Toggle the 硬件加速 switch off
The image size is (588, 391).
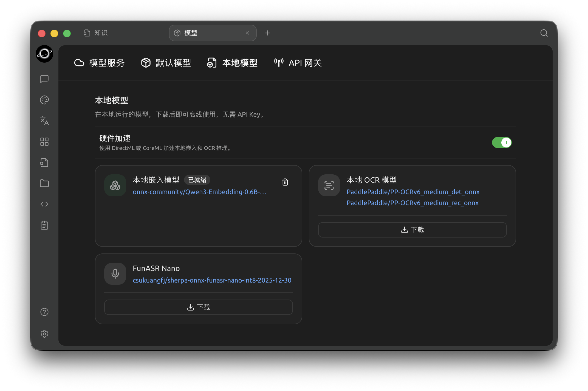[x=502, y=143]
